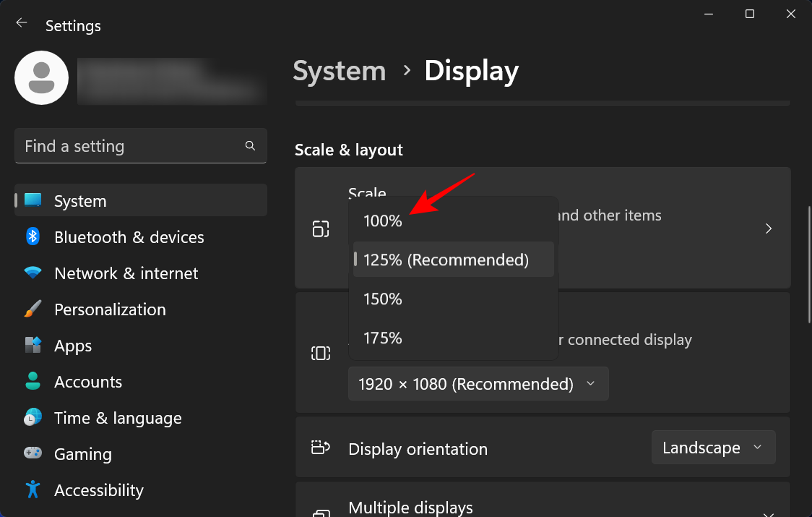Image resolution: width=812 pixels, height=517 pixels.
Task: Open the 1920 x 1080 resolution dropdown
Action: pyautogui.click(x=478, y=383)
